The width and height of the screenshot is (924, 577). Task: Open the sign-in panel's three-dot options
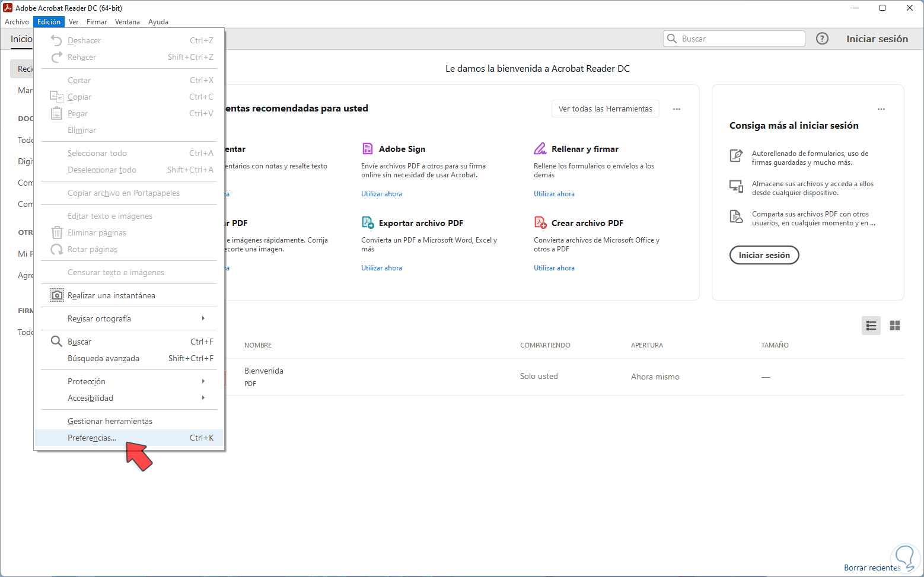[881, 109]
